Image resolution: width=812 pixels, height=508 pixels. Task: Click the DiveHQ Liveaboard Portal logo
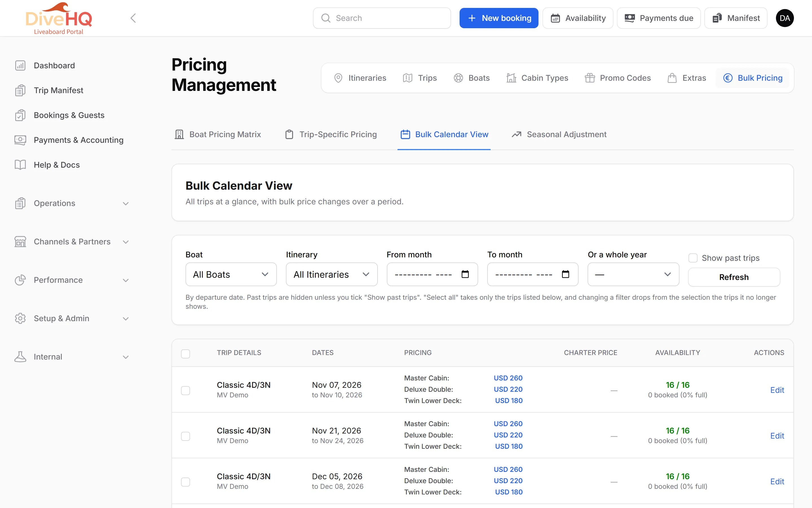pyautogui.click(x=59, y=18)
